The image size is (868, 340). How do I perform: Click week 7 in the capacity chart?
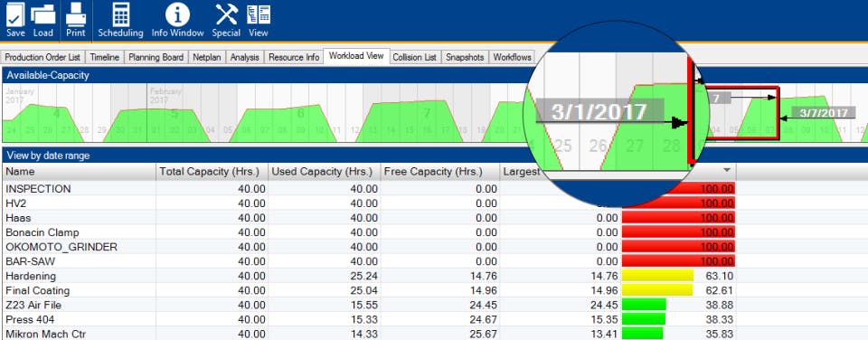click(426, 114)
